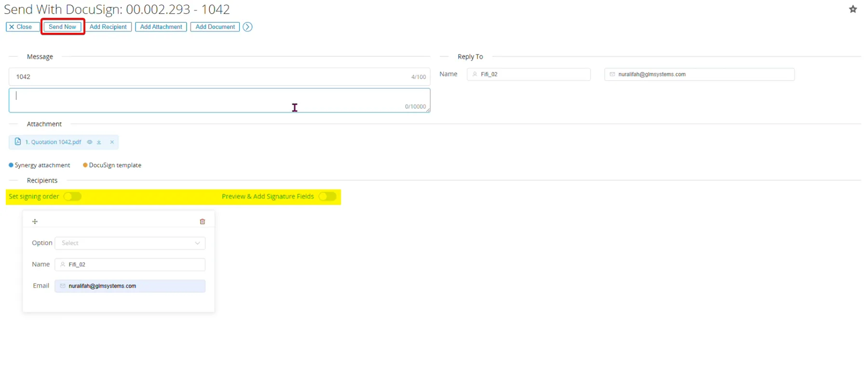868x375 pixels.
Task: Click the recipient Name field Fifi_02
Action: pos(130,265)
